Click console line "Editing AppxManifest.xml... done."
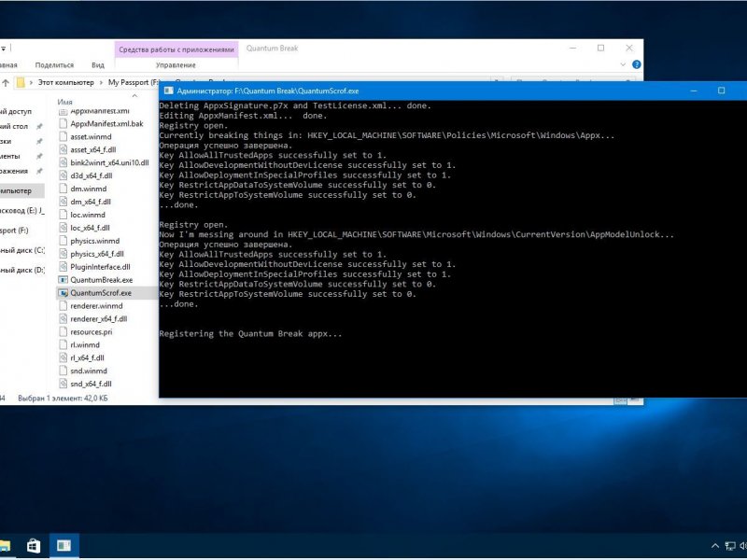747x560 pixels. pyautogui.click(x=243, y=116)
